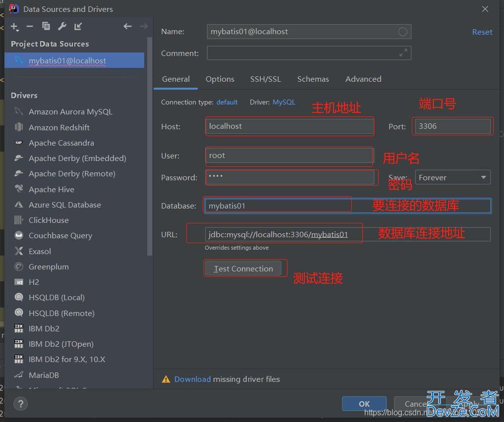
Task: Click the Password field
Action: coord(289,177)
